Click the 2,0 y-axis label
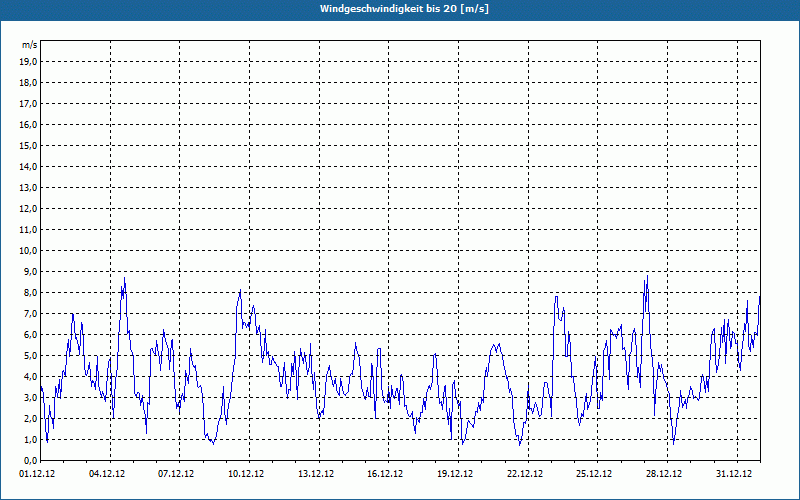 coord(30,418)
